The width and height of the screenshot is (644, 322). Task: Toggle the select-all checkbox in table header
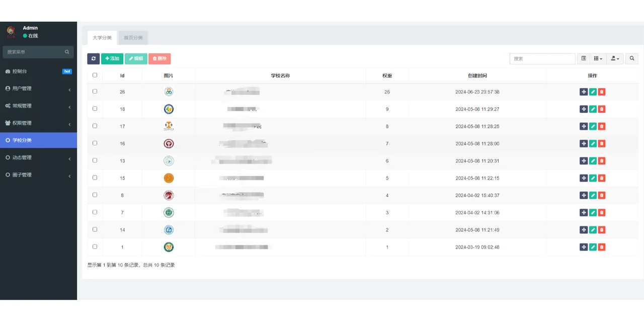pyautogui.click(x=95, y=75)
